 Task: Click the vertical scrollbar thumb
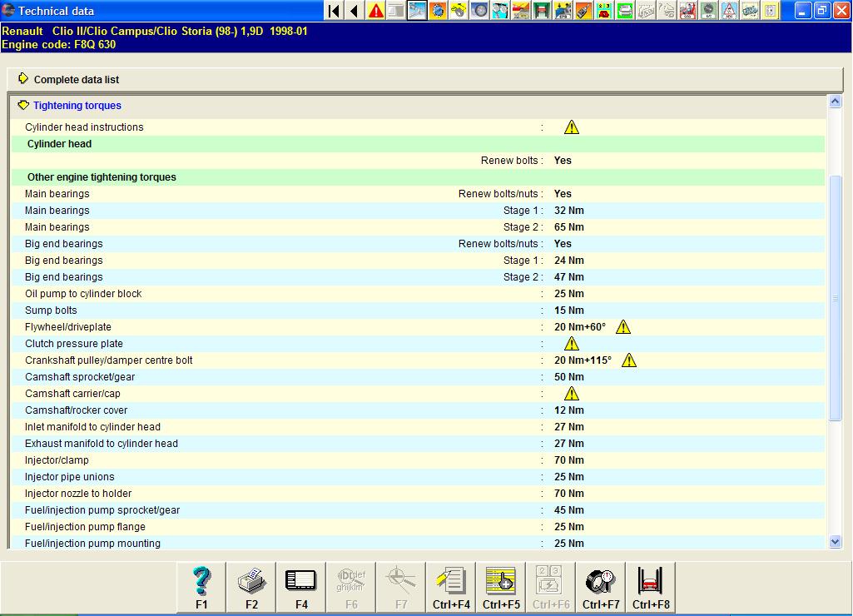tap(835, 298)
